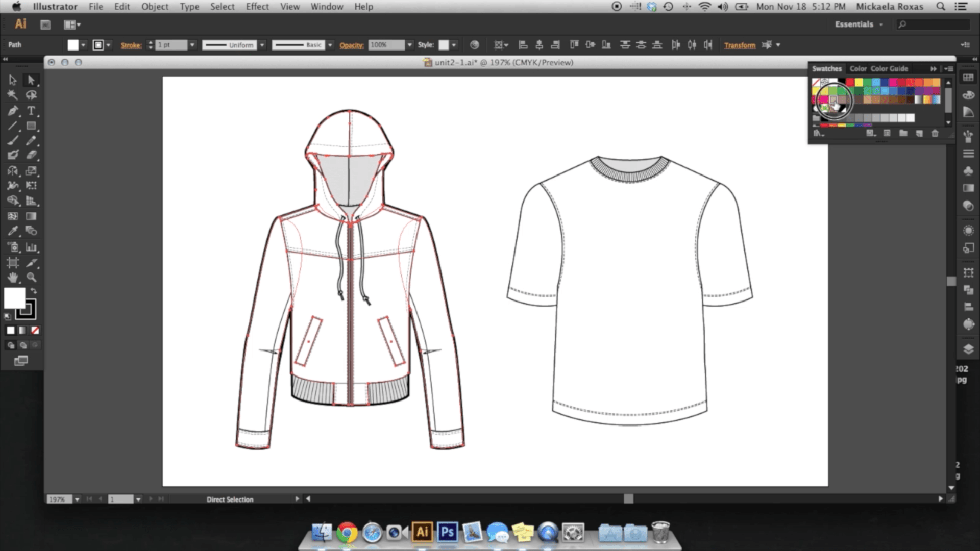Delete a swatch using the trash icon
The width and height of the screenshot is (980, 551).
935,134
